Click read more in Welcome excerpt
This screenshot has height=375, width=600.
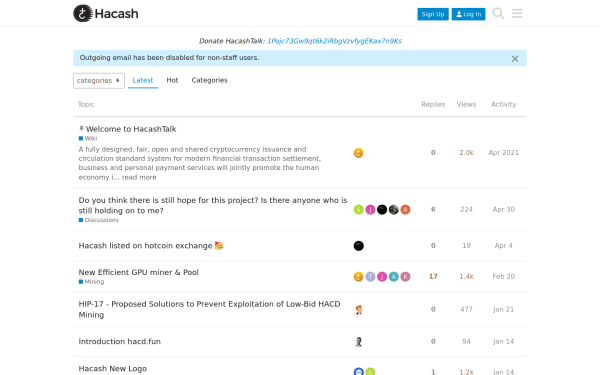tap(139, 178)
